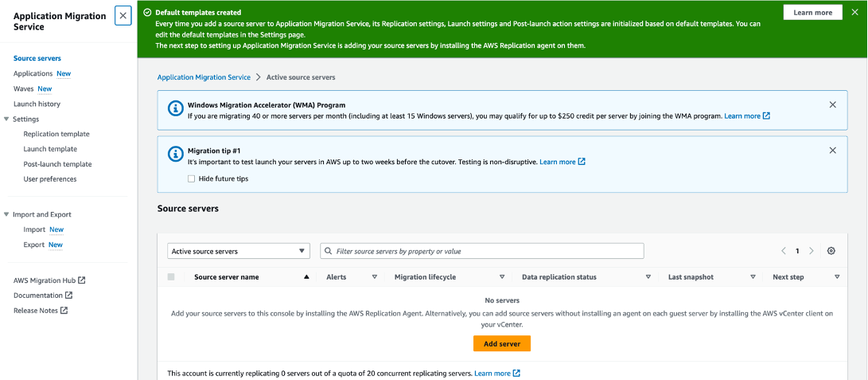Open table preferences gear icon
Image resolution: width=868 pixels, height=380 pixels.
(831, 251)
